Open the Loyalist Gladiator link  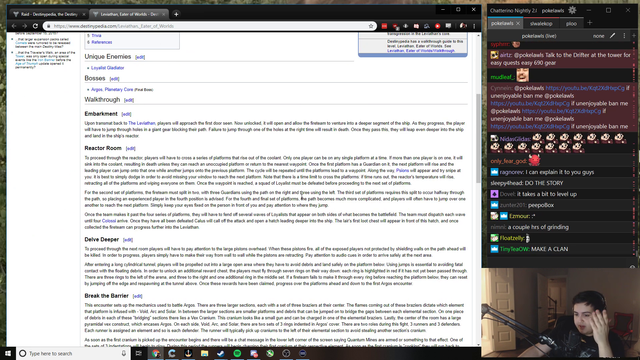pyautogui.click(x=107, y=68)
